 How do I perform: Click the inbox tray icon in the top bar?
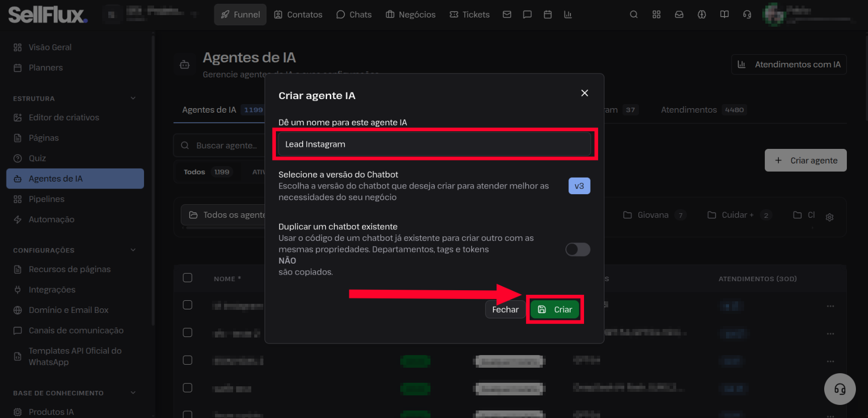(x=679, y=15)
